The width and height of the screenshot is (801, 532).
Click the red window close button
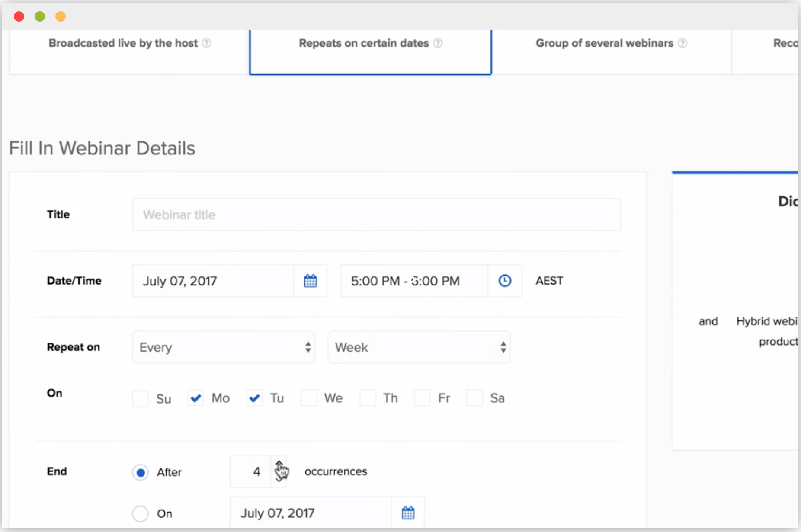coord(19,16)
